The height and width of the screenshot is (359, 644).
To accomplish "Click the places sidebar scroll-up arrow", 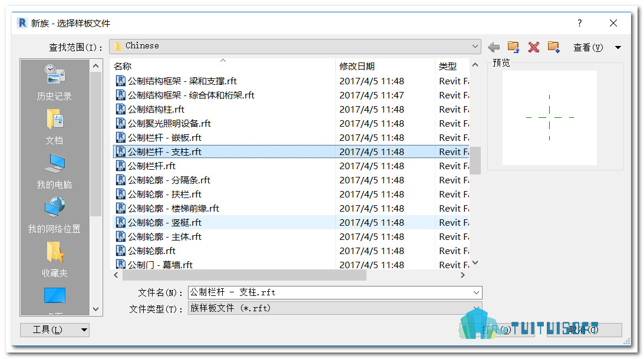I will 95,65.
